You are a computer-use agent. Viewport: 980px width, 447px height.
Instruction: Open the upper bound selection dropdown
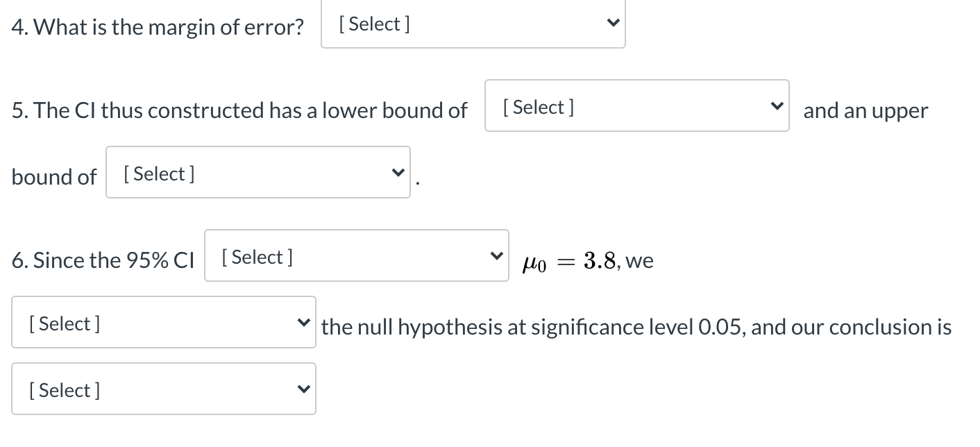[257, 172]
